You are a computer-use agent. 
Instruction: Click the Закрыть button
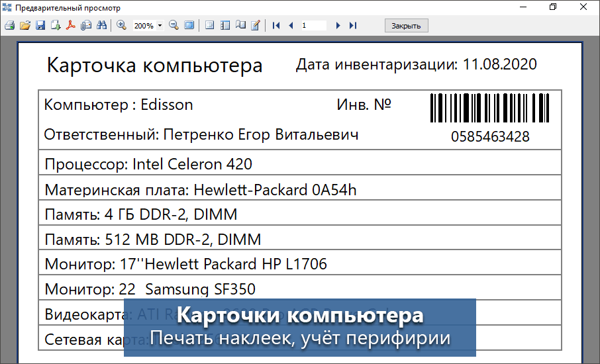coord(406,26)
